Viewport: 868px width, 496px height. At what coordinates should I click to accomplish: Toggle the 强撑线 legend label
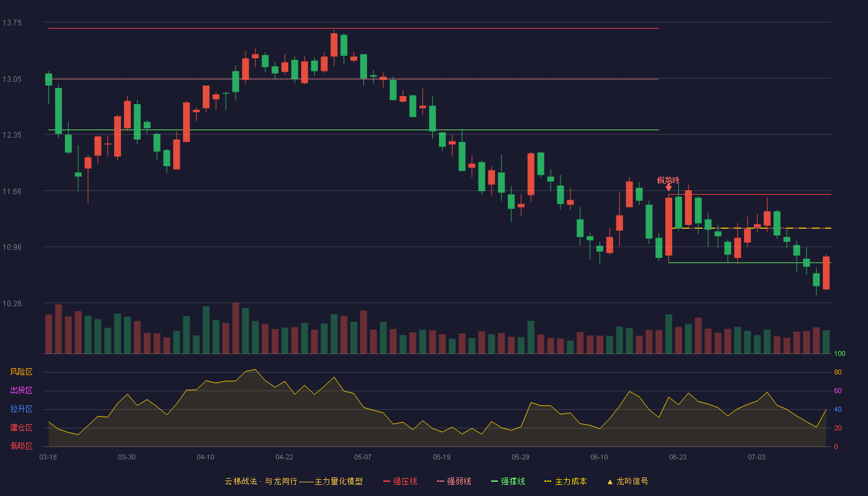(513, 481)
